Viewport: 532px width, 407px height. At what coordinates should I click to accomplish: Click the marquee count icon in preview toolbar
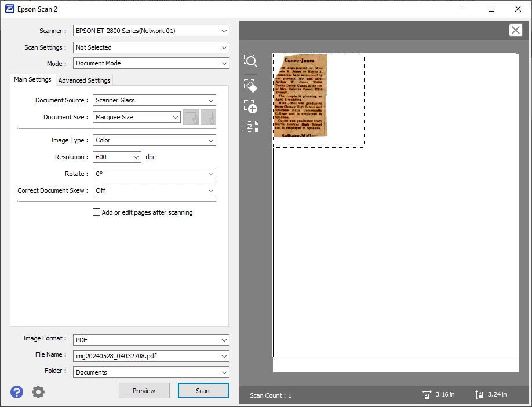pyautogui.click(x=251, y=127)
